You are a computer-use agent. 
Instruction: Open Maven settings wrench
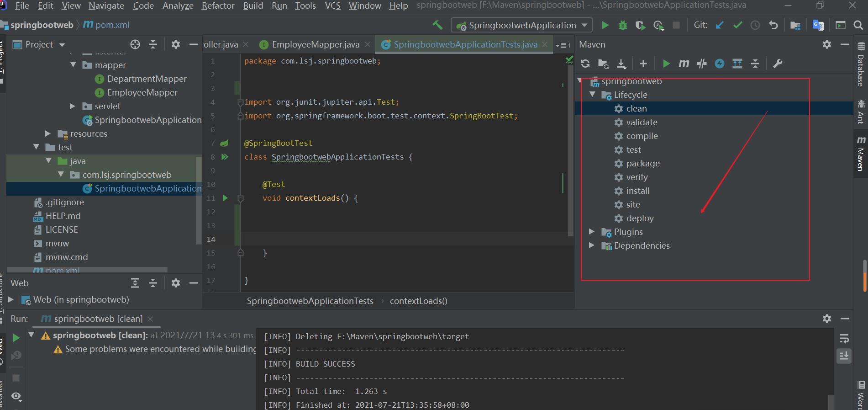[778, 64]
